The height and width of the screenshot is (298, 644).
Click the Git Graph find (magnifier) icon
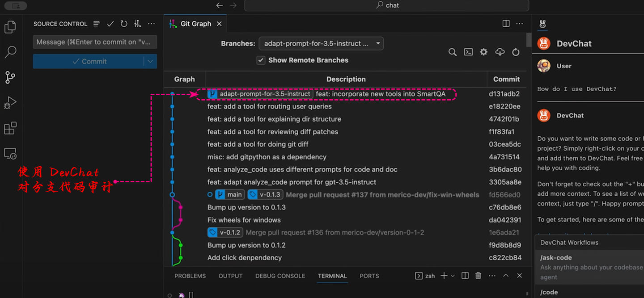pyautogui.click(x=453, y=52)
